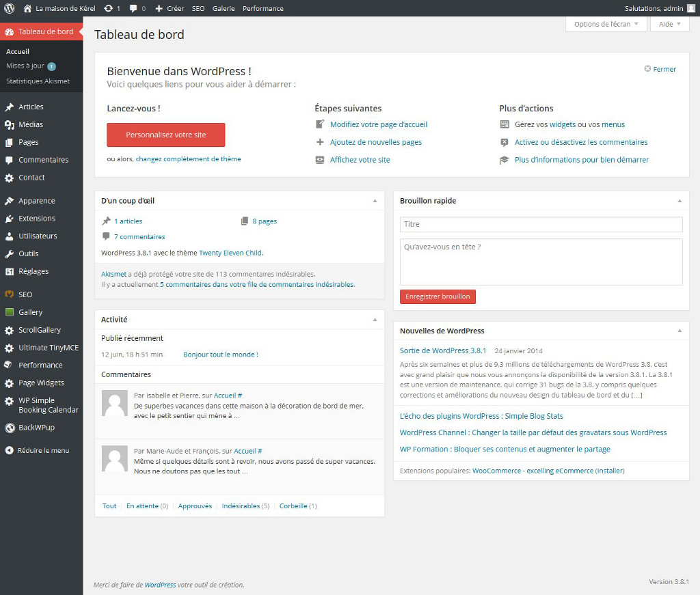The width and height of the screenshot is (700, 595).
Task: Open the Tableau de bord menu item
Action: 42,31
